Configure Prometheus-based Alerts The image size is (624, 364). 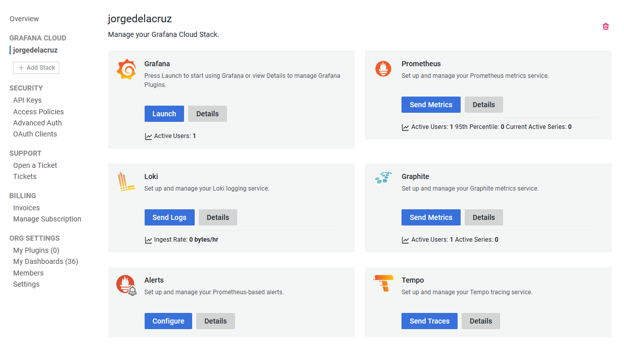coord(168,321)
